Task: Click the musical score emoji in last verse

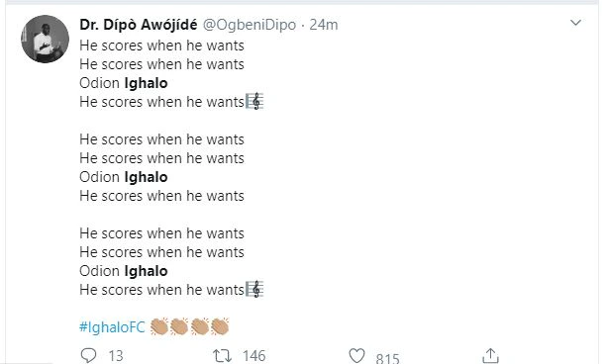Action: point(254,289)
